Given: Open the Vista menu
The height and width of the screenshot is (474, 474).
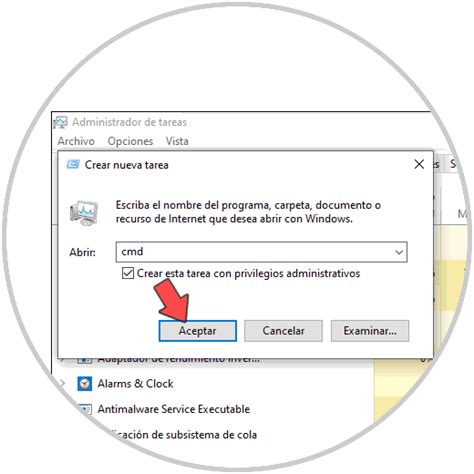Looking at the screenshot, I should coord(177,141).
